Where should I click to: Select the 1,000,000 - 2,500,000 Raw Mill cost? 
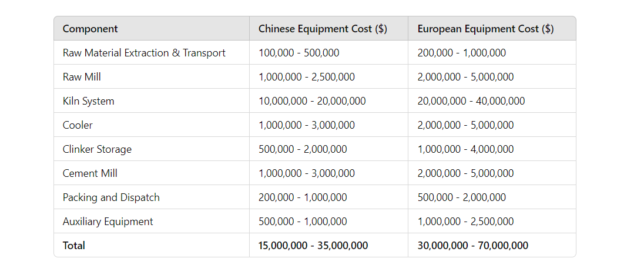pos(306,77)
